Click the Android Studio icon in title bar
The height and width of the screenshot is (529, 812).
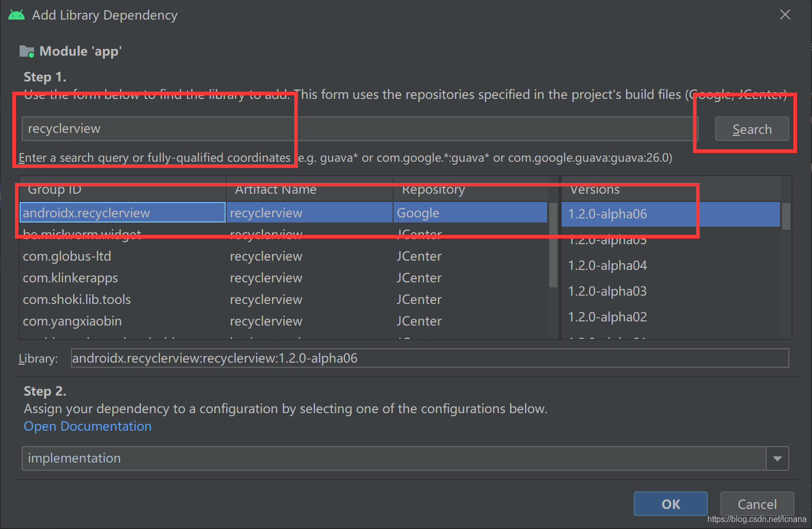(x=16, y=15)
